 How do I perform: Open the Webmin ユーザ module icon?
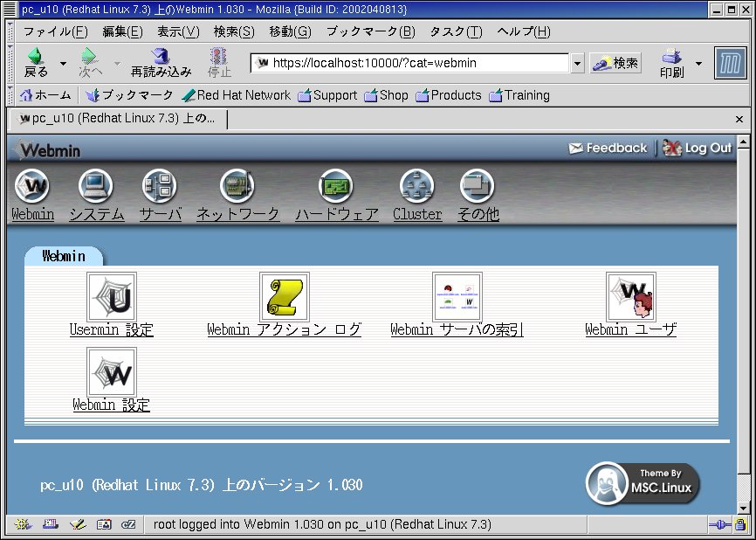631,296
